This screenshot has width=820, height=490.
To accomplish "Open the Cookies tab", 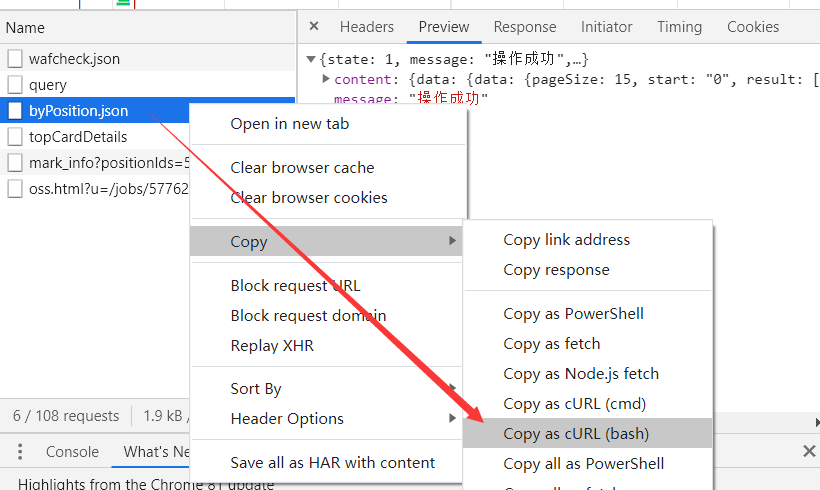I will [x=752, y=27].
